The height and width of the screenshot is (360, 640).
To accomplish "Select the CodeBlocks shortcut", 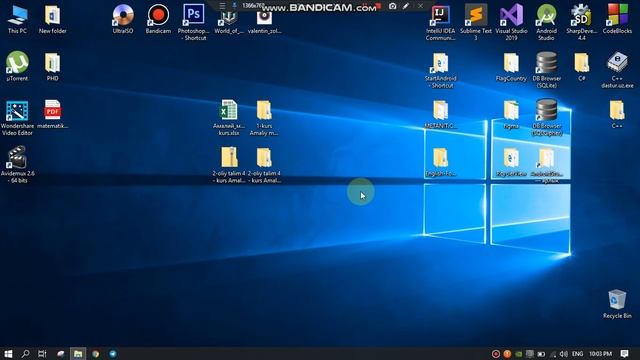I will click(x=617, y=19).
